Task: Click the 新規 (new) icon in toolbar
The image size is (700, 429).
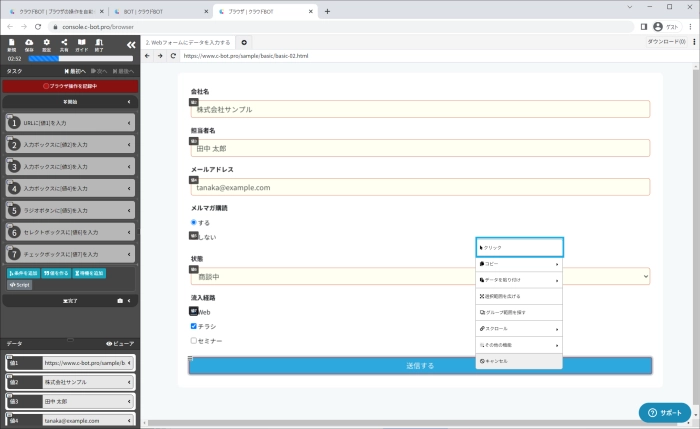Action: (x=12, y=44)
